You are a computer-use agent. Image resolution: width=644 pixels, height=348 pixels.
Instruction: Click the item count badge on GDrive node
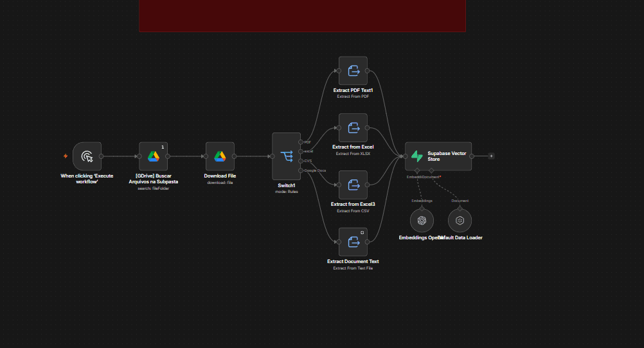[x=163, y=147]
